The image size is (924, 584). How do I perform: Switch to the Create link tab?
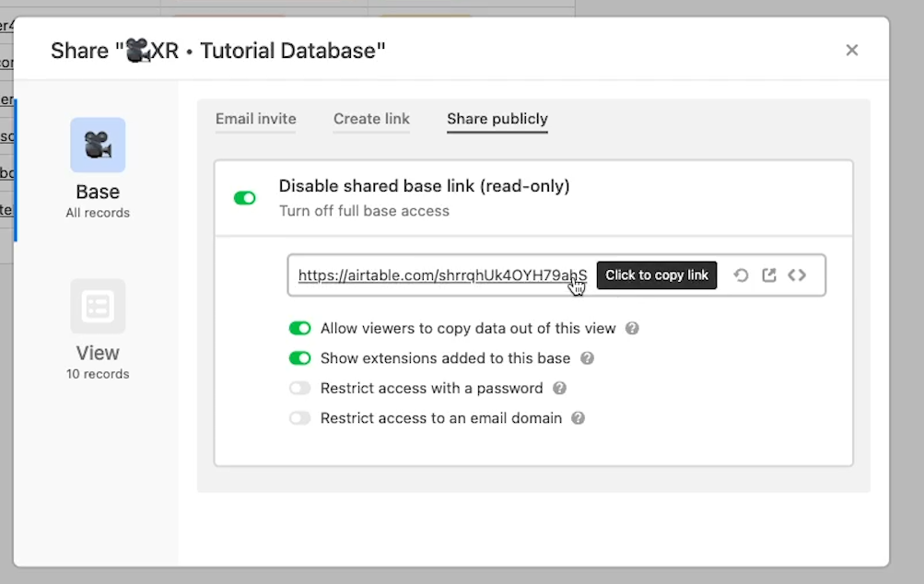[x=371, y=119]
